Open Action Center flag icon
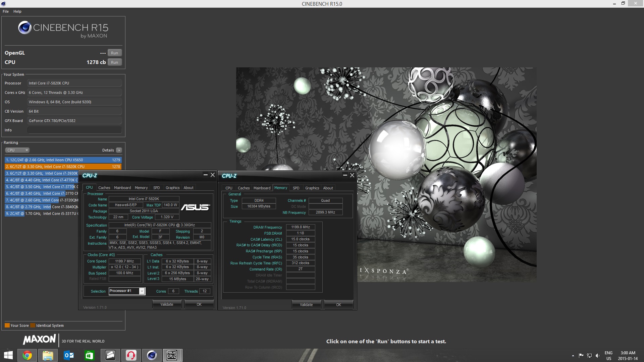Screen dimensions: 644x362 pos(581,356)
